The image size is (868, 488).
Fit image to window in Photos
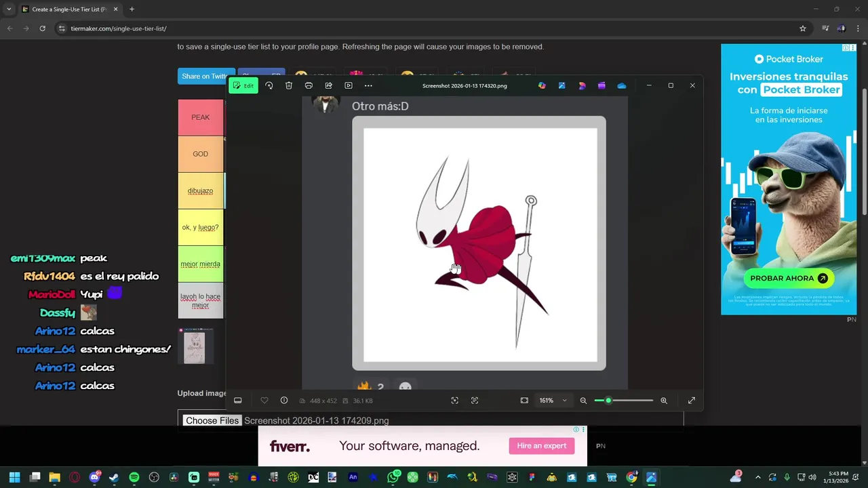(524, 401)
